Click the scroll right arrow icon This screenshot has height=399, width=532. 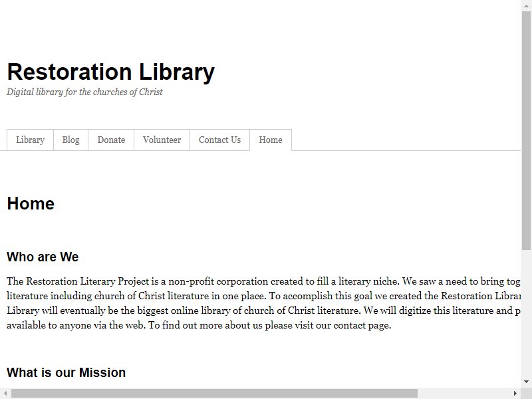(515, 394)
